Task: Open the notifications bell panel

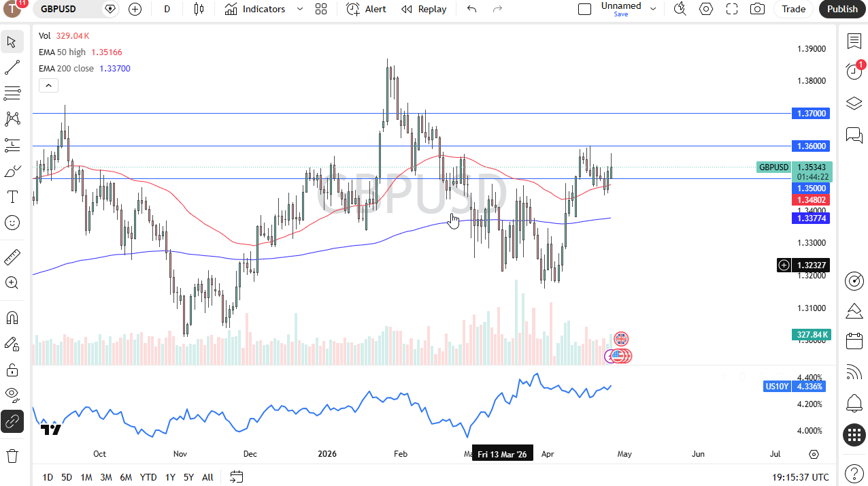Action: 854,403
